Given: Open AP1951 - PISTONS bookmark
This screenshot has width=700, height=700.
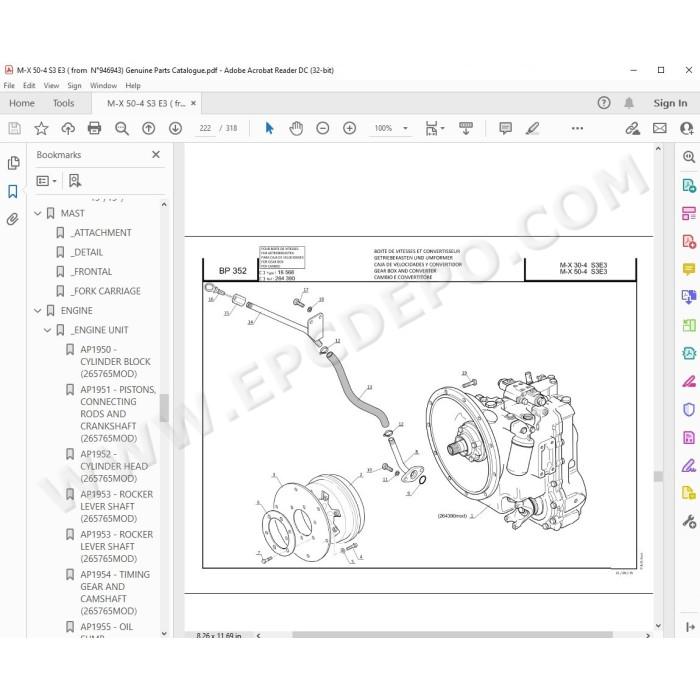Looking at the screenshot, I should [118, 414].
